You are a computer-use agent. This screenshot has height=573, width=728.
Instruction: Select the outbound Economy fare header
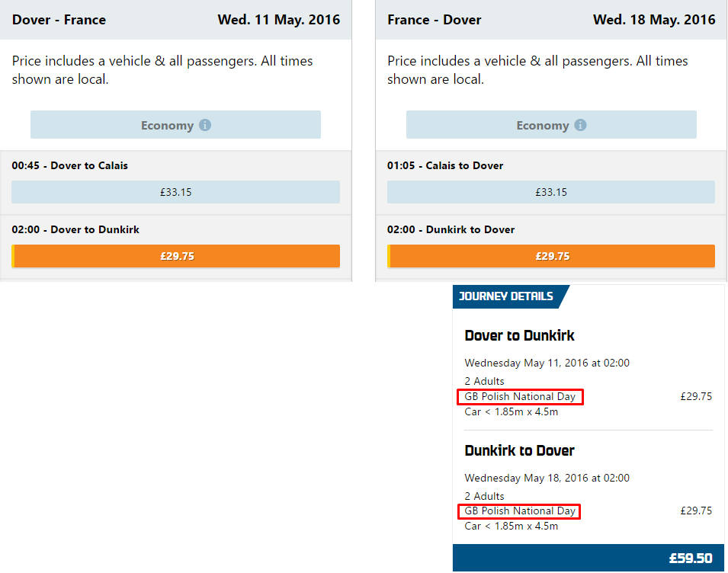pyautogui.click(x=175, y=125)
